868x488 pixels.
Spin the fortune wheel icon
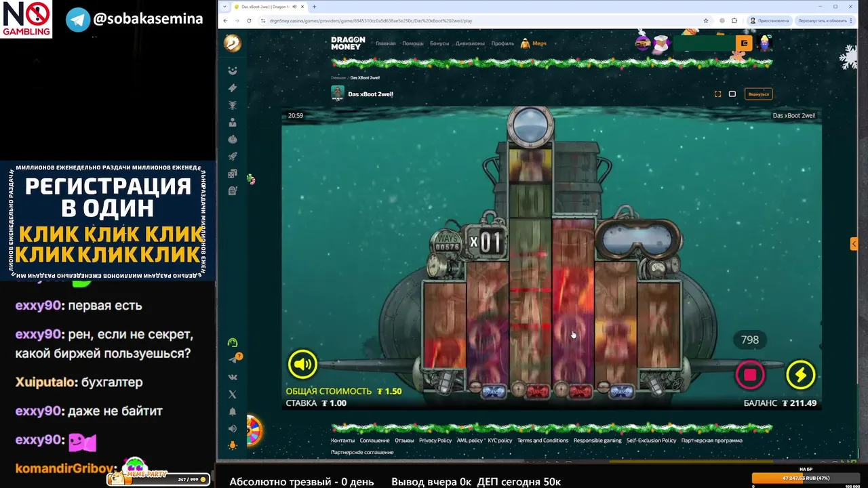coord(254,430)
